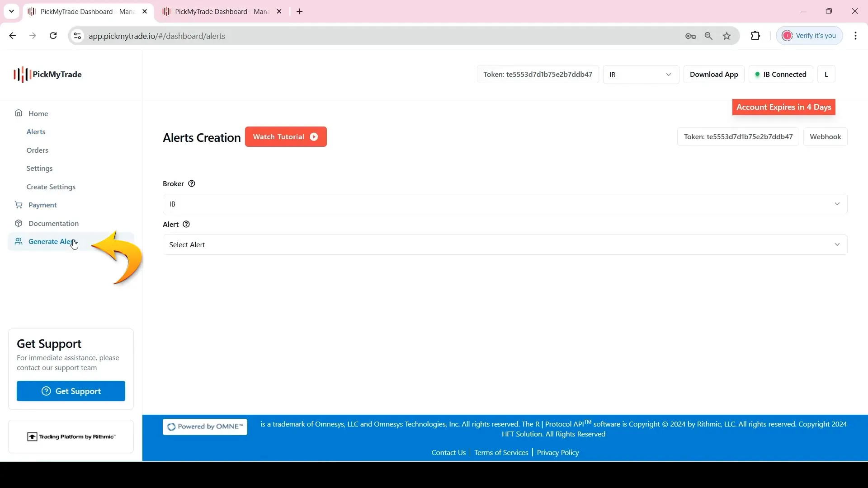Open the L profile avatar button
Screen dimensions: 868x488
(x=826, y=75)
